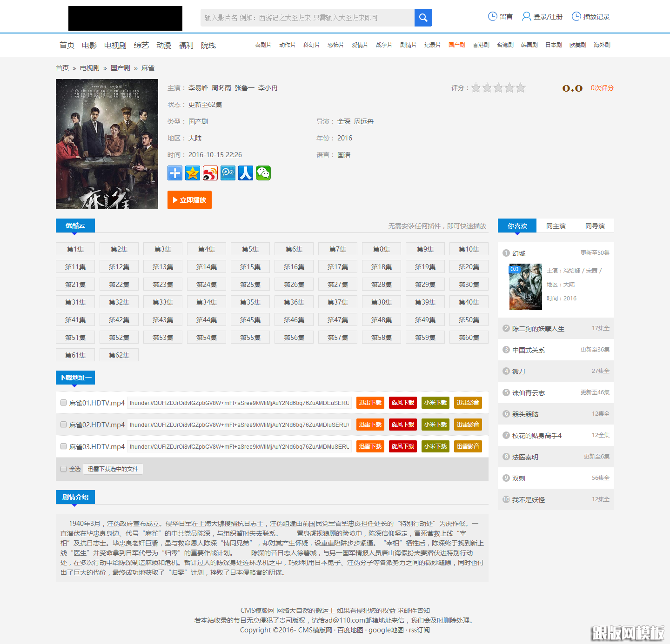Click 迅雷下载 for 麻雀02.HDTV.mp4
The height and width of the screenshot is (644, 670).
pos(370,425)
